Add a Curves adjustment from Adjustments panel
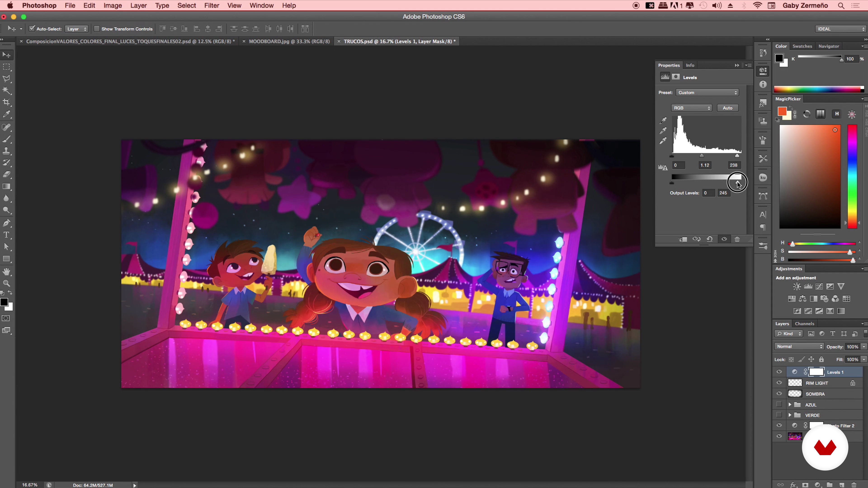 click(819, 287)
